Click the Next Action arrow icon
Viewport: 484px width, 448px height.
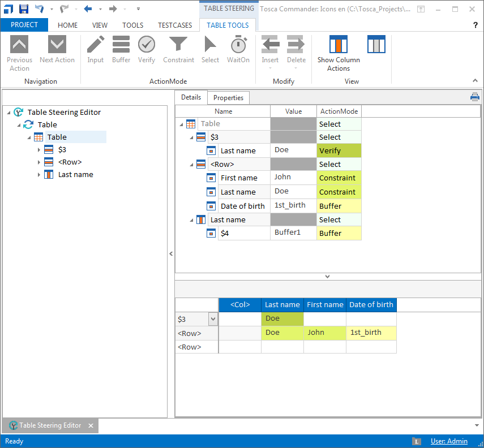tap(57, 45)
